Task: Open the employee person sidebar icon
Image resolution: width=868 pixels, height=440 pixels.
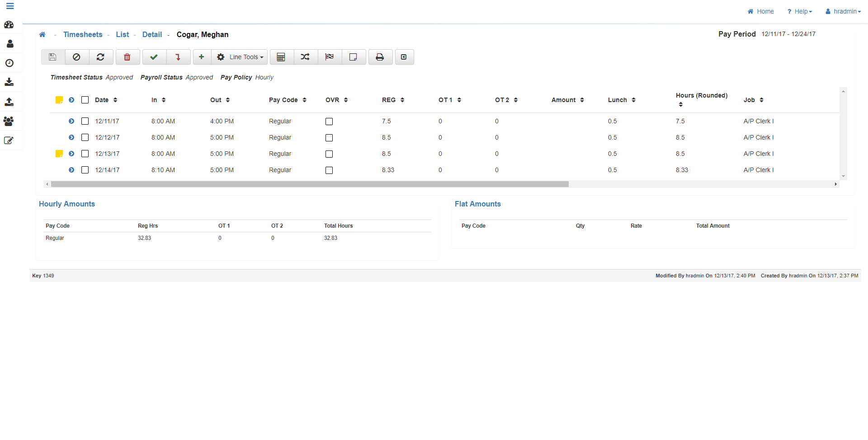Action: point(10,44)
